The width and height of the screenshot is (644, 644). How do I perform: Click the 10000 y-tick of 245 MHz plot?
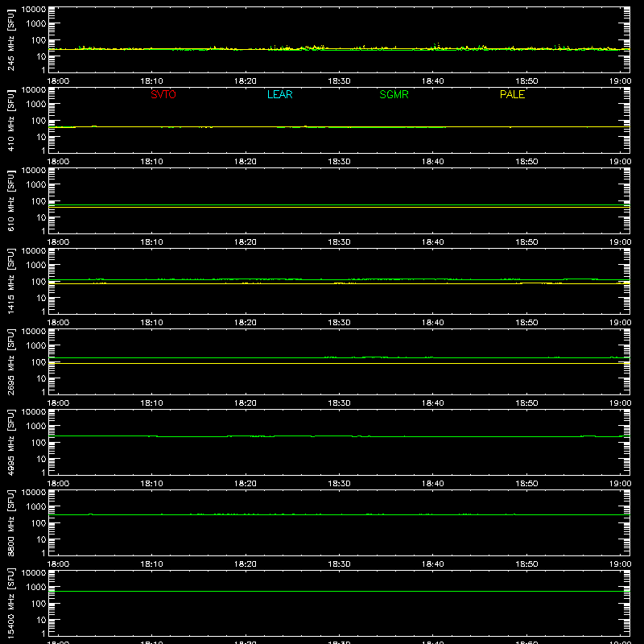[x=34, y=10]
